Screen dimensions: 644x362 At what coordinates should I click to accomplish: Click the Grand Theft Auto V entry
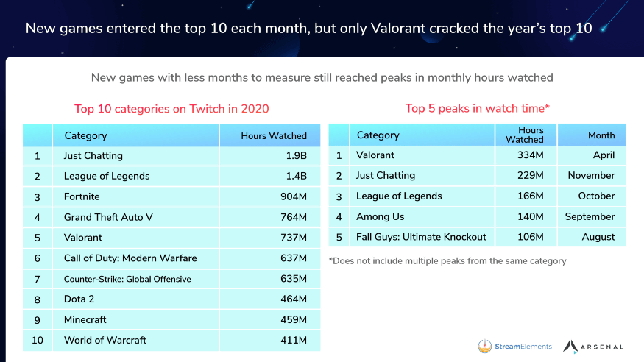coord(108,217)
